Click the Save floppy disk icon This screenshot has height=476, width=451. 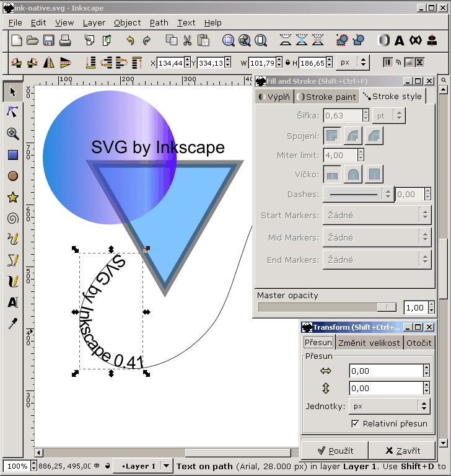click(48, 40)
